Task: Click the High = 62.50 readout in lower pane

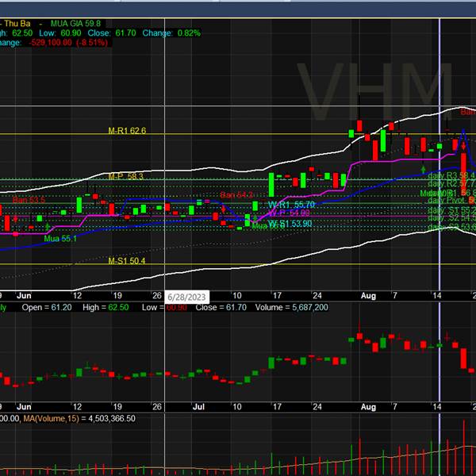Action: coord(106,308)
